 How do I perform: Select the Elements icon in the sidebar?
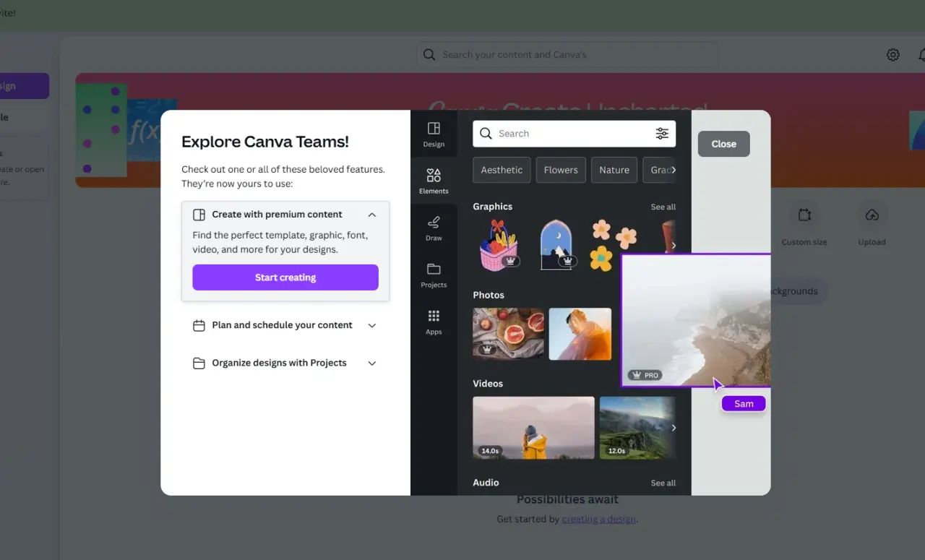pyautogui.click(x=434, y=181)
